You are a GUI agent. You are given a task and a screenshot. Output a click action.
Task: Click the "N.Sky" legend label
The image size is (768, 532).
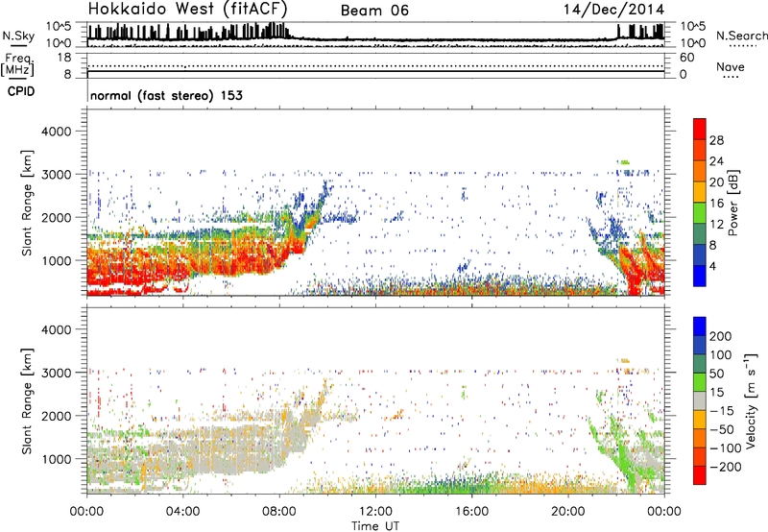[x=18, y=36]
